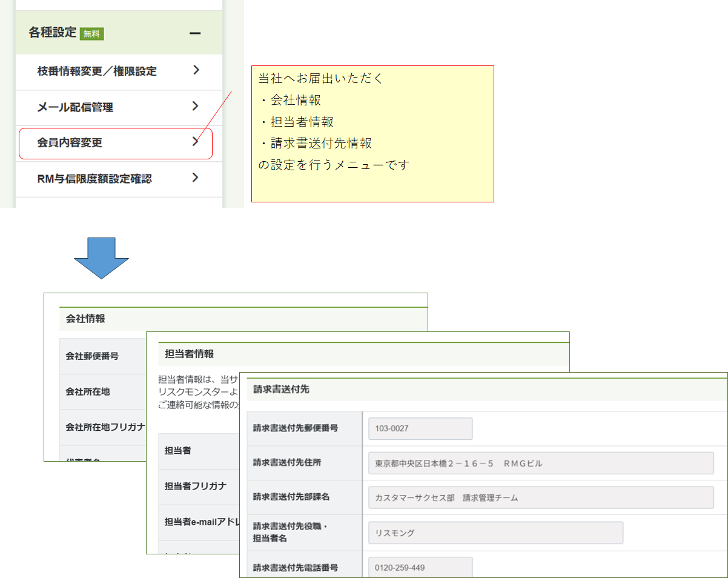Click chevron next to 枝番情報変更／権限設定

195,70
